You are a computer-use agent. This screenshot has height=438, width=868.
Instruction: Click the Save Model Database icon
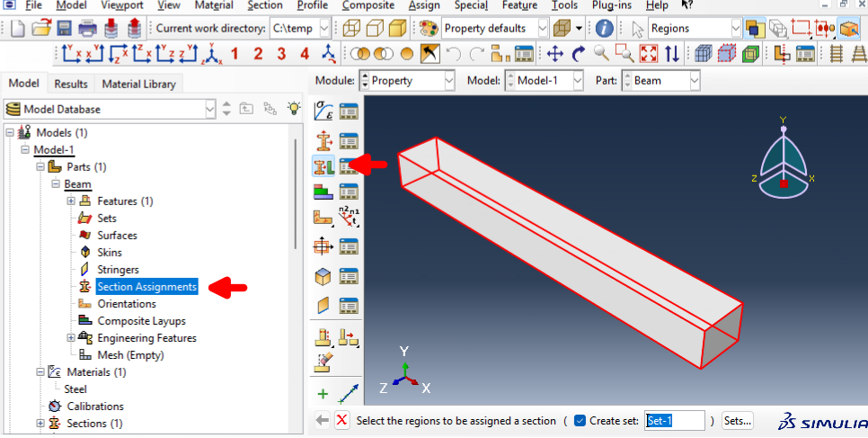(65, 28)
